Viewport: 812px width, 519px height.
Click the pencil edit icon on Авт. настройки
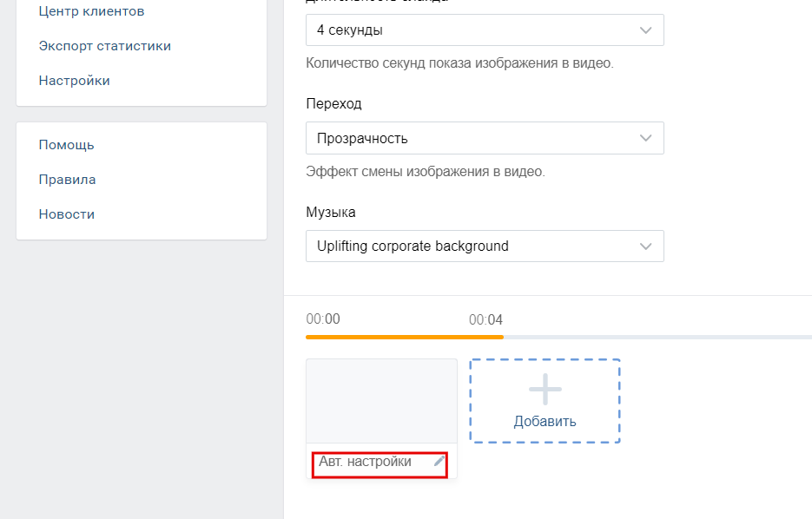439,462
